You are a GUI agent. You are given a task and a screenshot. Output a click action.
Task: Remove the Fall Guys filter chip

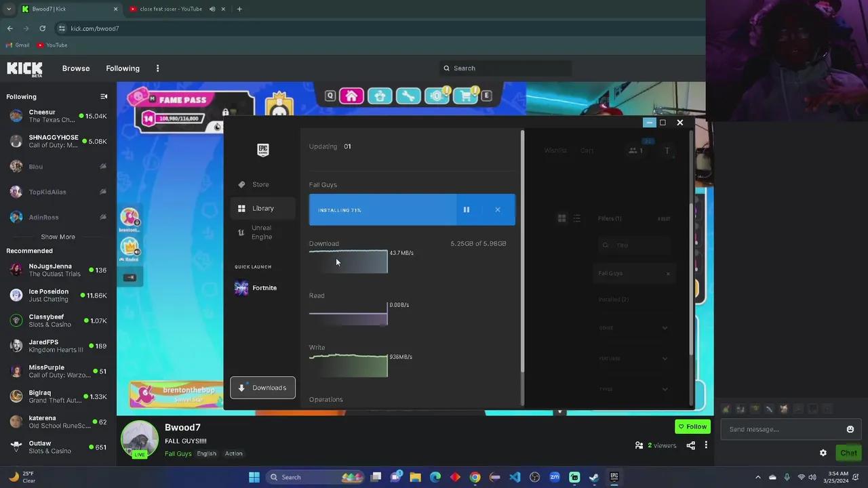click(x=668, y=274)
